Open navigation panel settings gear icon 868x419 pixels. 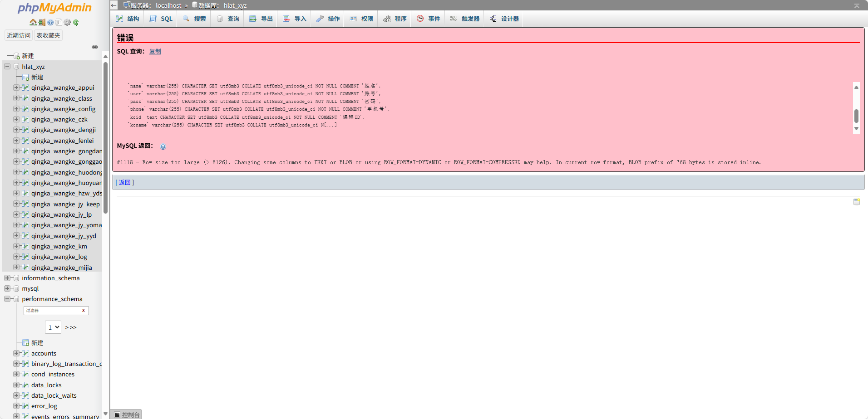pos(67,22)
